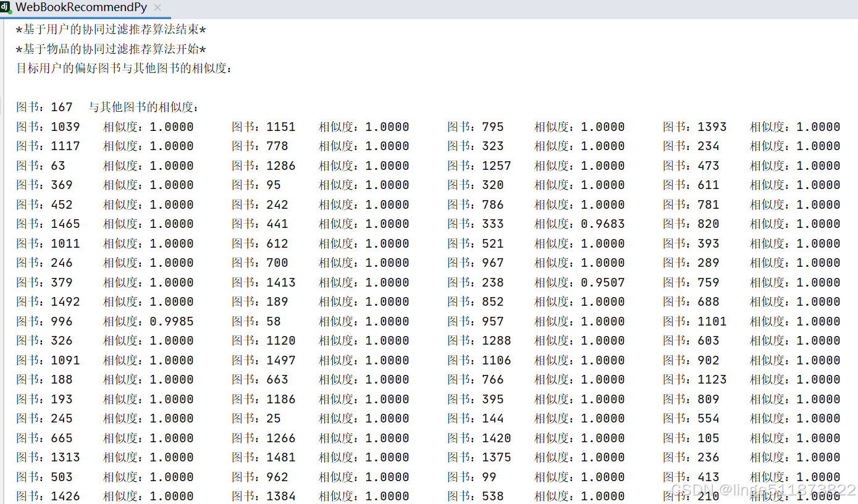Click the line '目标用户的偏好图书与其他图书的相似度：'
Image resolution: width=858 pixels, height=504 pixels.
coord(124,68)
